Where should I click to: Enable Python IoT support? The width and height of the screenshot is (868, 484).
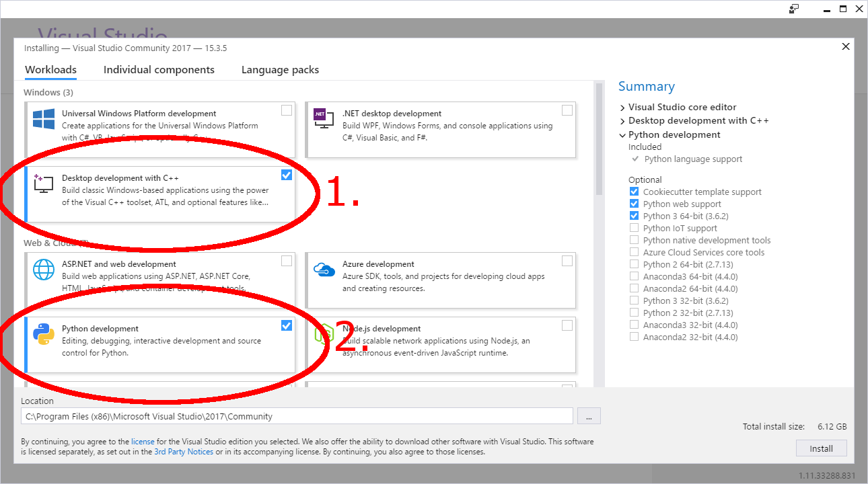634,228
